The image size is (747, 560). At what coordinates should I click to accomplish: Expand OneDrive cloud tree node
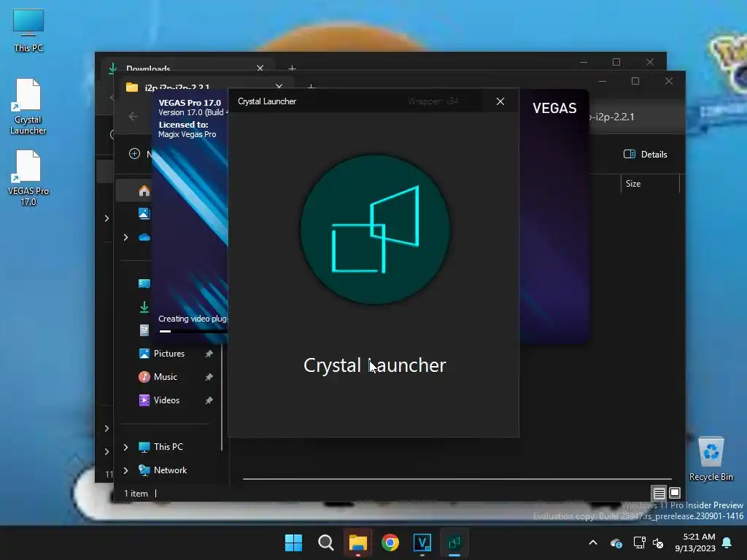point(125,237)
